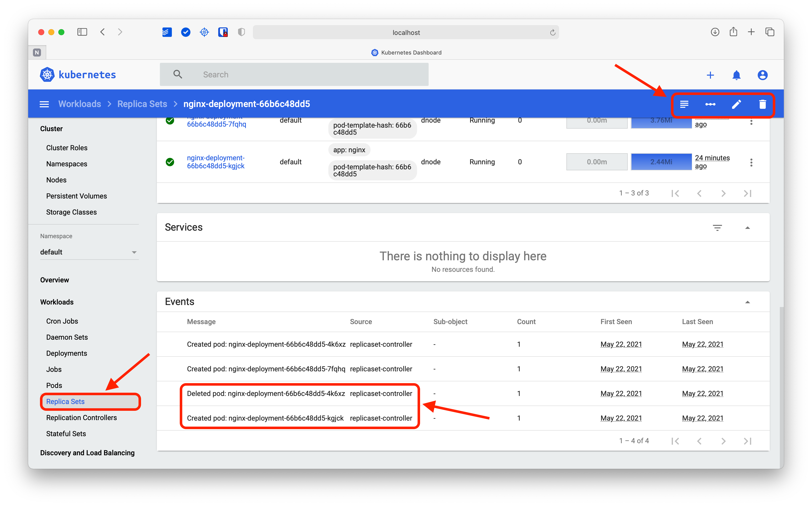Toggle the Safari sidebar

[82, 32]
